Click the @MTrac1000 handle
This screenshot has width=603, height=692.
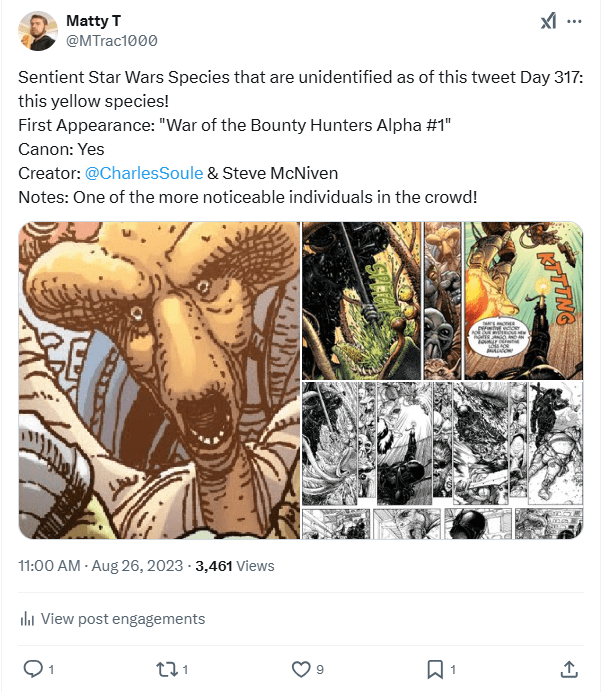pos(111,40)
